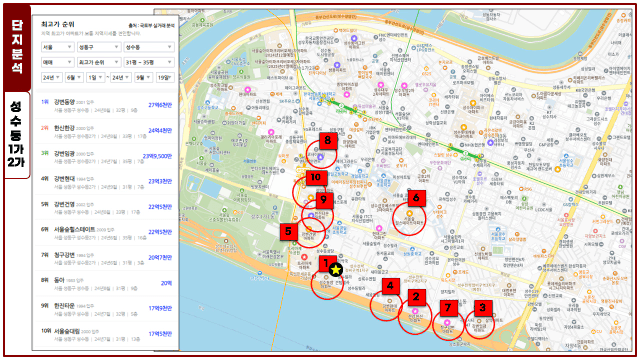This screenshot has width=640, height=360.
Task: Select the 성수동 1가 2가 tab
Action: point(17,135)
